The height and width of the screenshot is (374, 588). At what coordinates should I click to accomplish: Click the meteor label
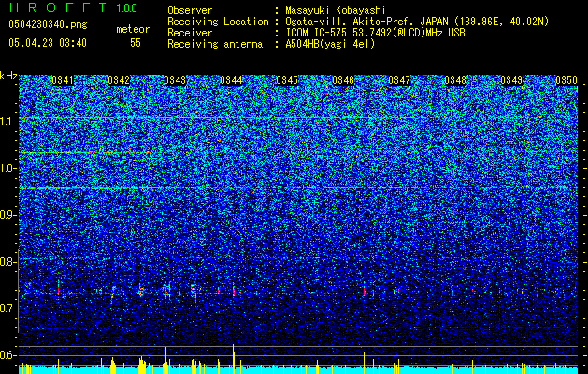(x=133, y=29)
